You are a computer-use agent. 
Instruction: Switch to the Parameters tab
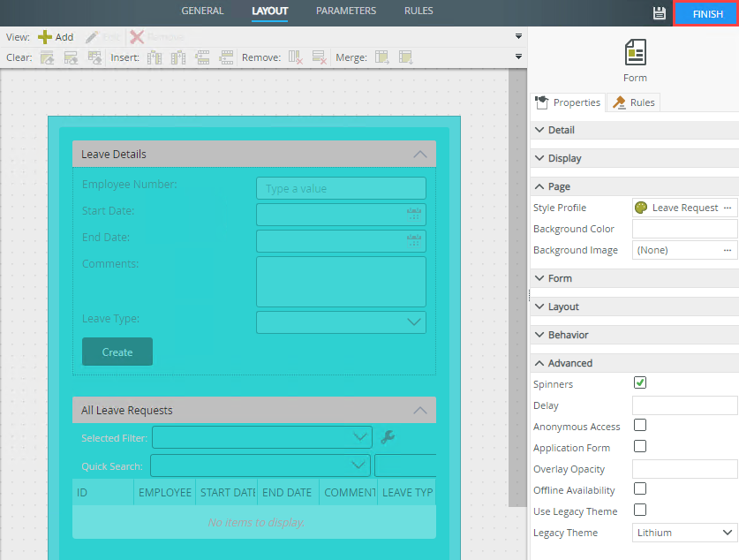click(345, 11)
